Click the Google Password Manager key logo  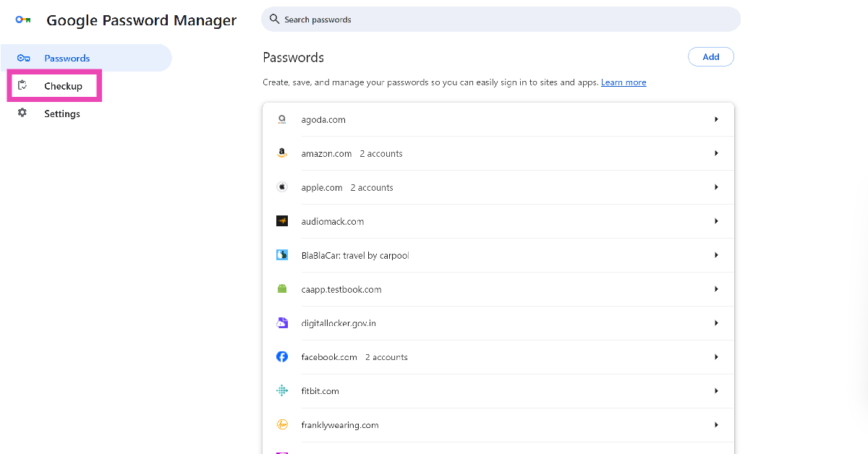click(23, 20)
